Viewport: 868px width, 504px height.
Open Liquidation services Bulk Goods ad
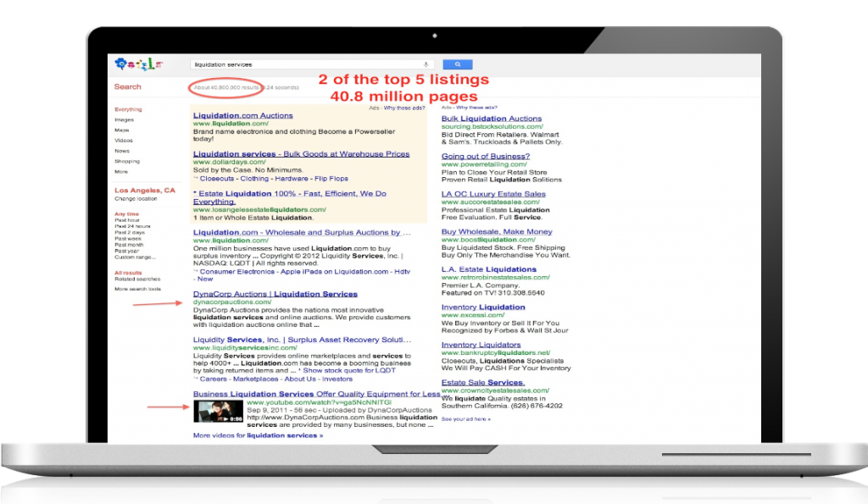301,154
